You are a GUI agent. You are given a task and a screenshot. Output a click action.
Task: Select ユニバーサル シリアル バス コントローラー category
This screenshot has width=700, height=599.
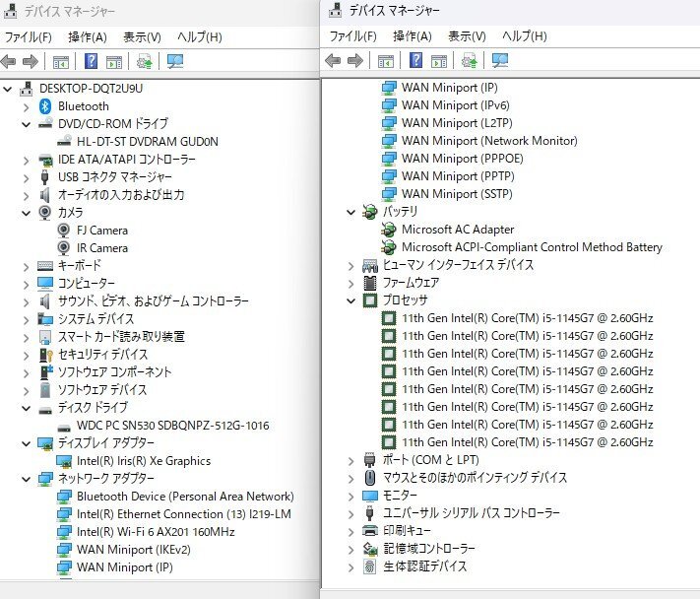point(471,512)
